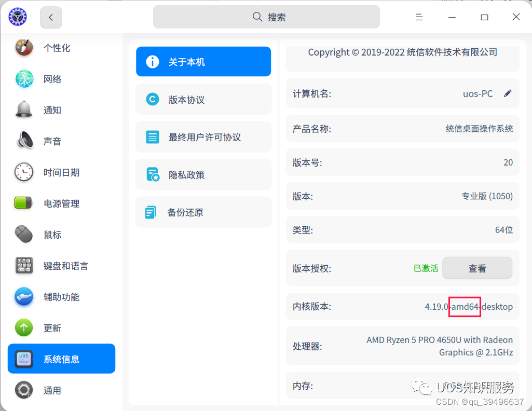Open the 隐私政策 page

coord(203,174)
